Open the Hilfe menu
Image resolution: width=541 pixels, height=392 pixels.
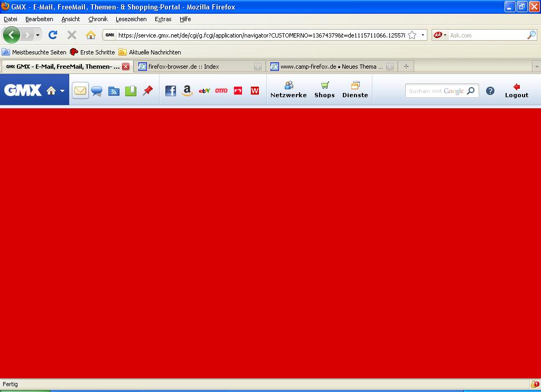click(185, 19)
